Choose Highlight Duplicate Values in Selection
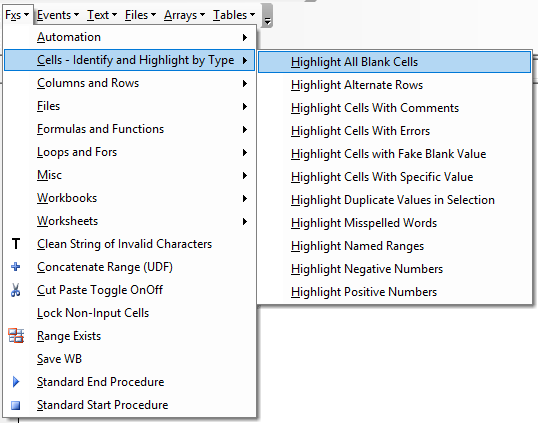The height and width of the screenshot is (423, 538). tap(394, 200)
